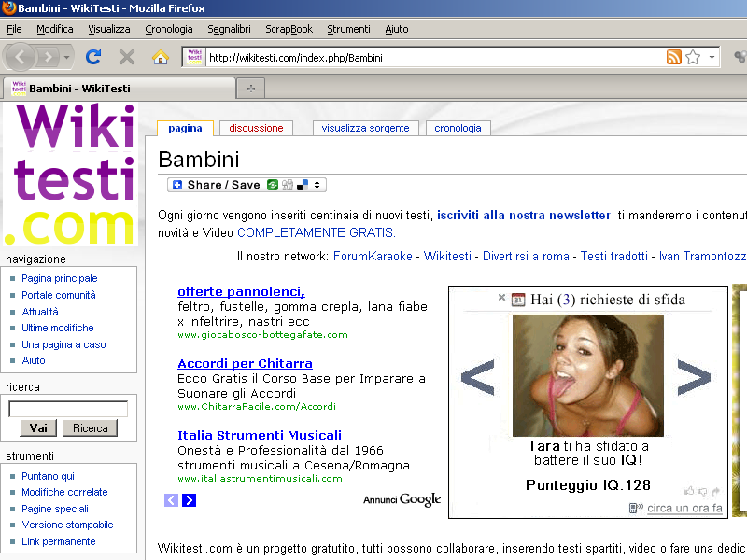Screen dimensions: 747x560
Task: Click the left chevron in sfida ad
Action: click(477, 378)
